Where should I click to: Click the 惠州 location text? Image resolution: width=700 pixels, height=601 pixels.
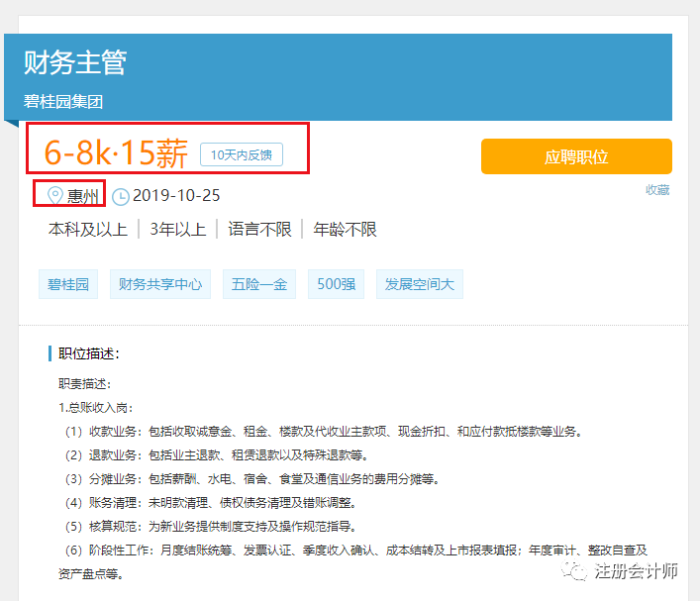[x=82, y=196]
